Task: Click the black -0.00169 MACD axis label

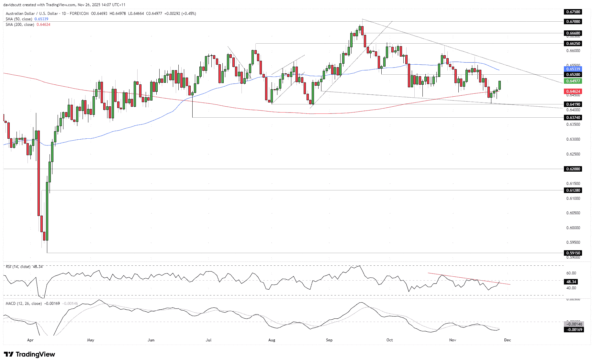Action: (x=574, y=330)
